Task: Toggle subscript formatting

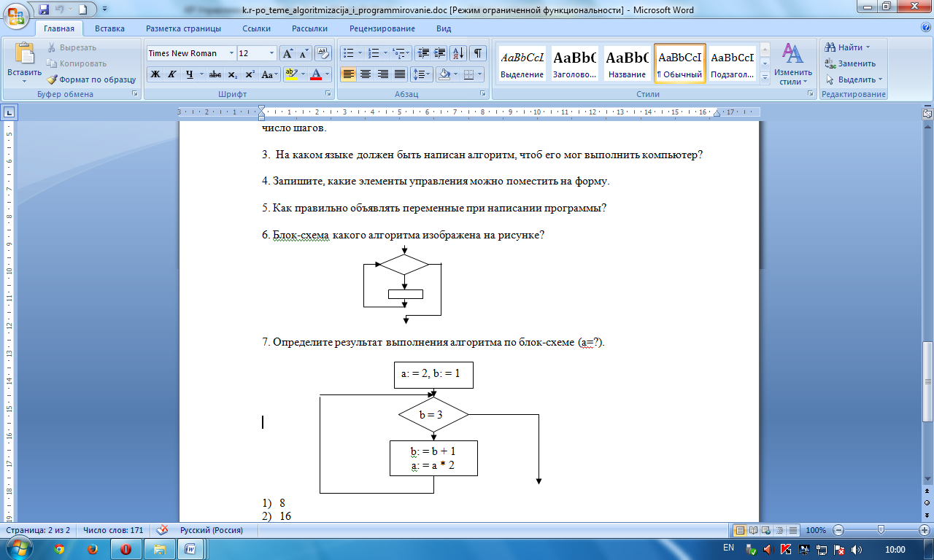Action: click(x=232, y=74)
